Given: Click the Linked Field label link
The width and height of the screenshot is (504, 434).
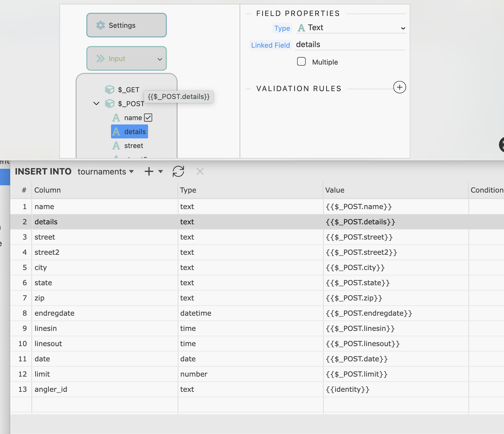Looking at the screenshot, I should [x=270, y=45].
